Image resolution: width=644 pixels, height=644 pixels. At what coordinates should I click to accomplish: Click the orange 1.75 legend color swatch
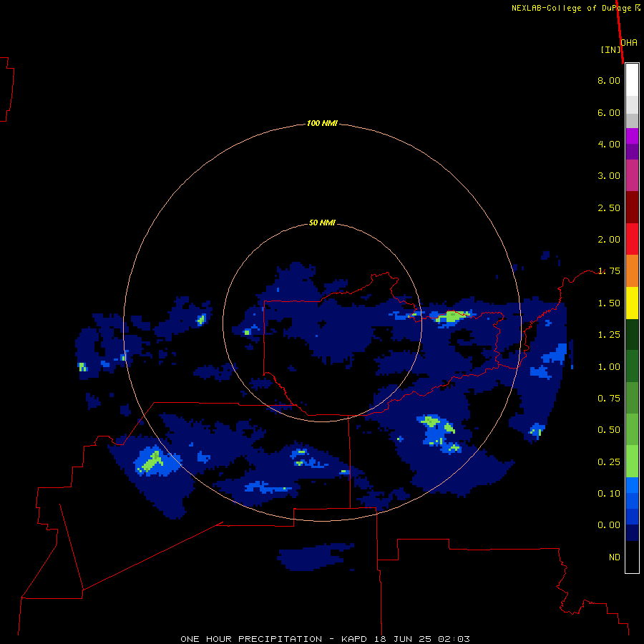pyautogui.click(x=632, y=271)
